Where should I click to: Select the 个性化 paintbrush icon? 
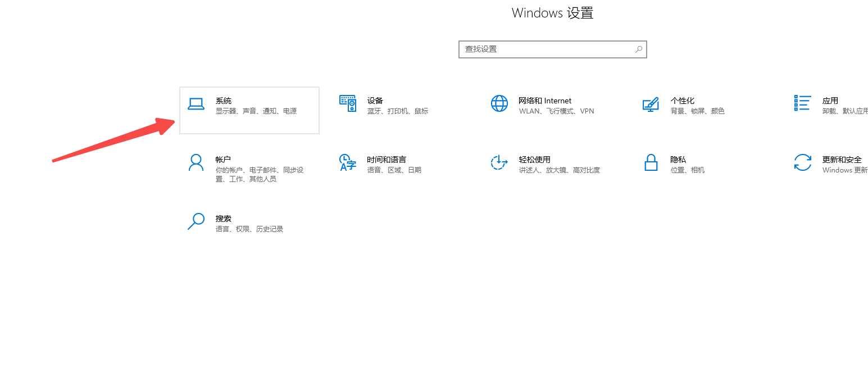coord(651,105)
